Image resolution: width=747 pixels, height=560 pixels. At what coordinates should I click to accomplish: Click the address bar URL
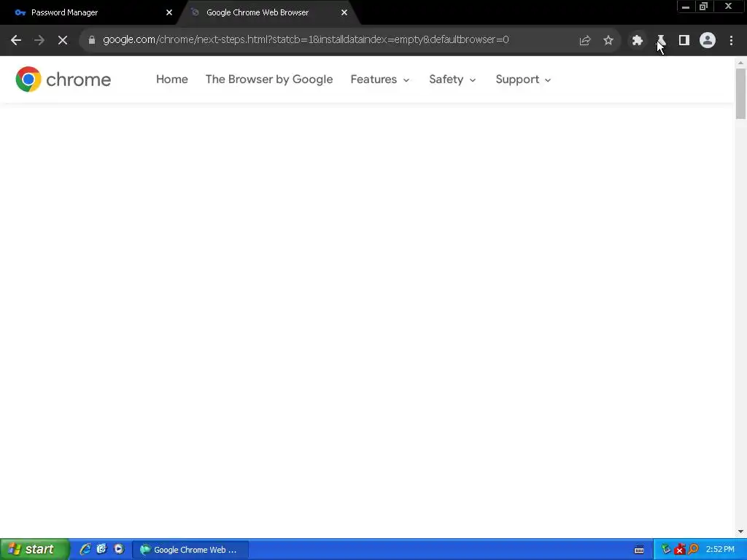306,39
